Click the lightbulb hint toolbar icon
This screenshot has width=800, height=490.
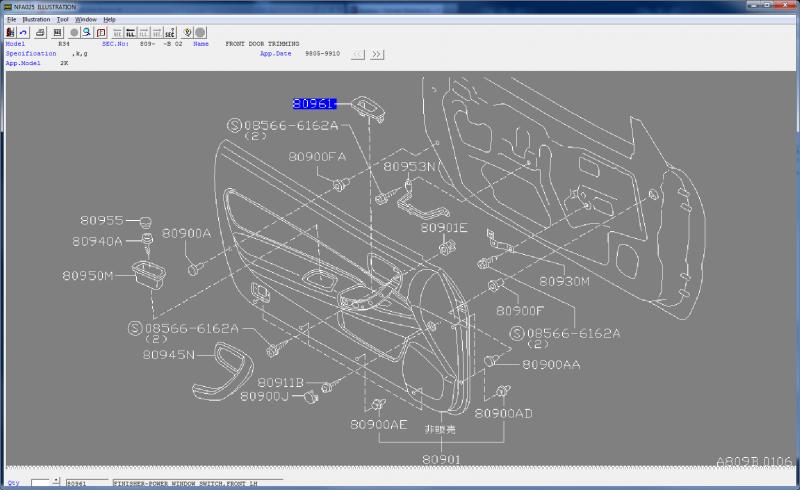[188, 32]
